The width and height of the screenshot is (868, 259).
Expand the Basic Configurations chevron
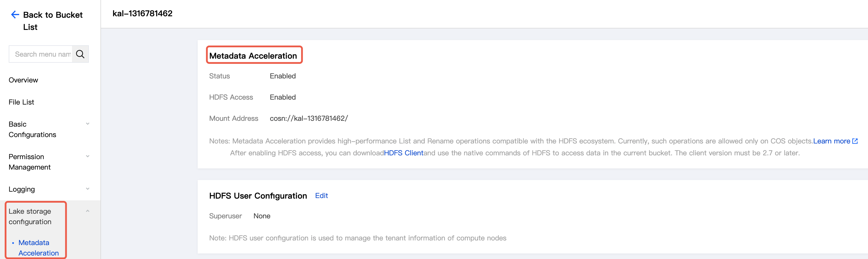(88, 124)
